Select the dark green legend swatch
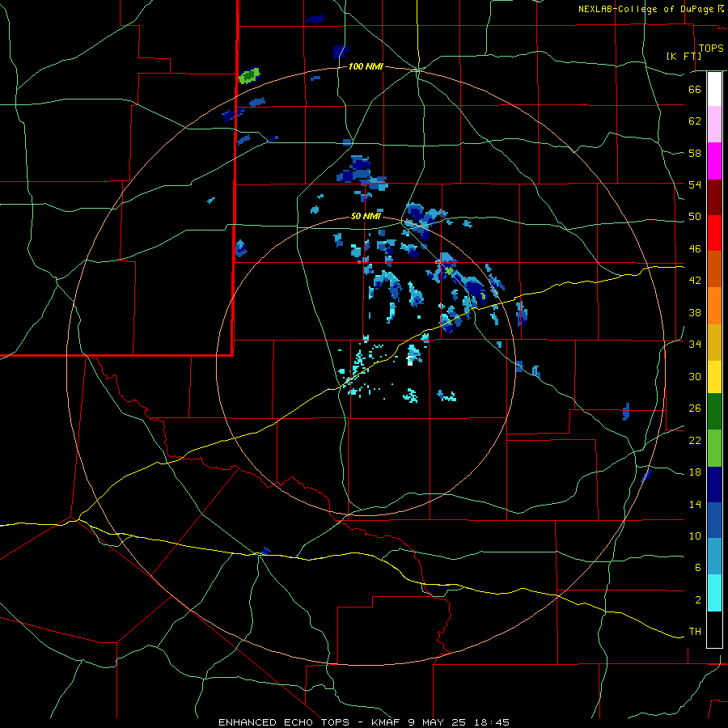Screen dimensions: 728x728 click(714, 412)
